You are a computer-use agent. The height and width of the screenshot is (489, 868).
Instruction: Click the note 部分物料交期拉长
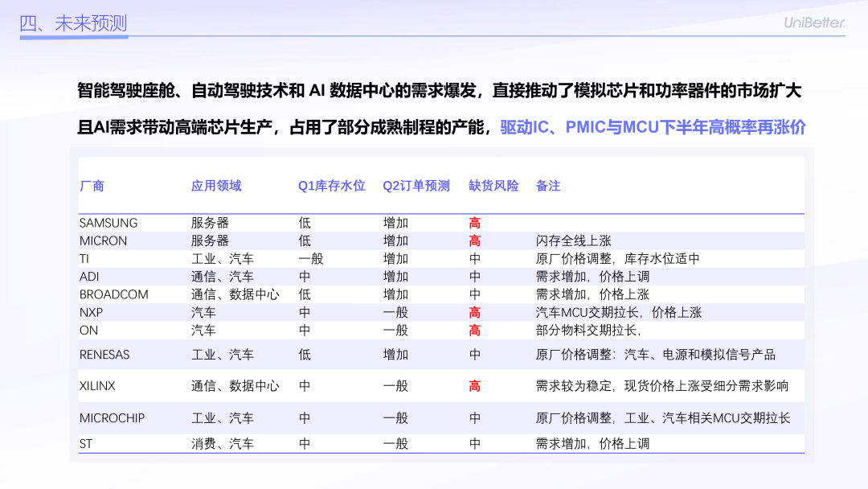588,331
